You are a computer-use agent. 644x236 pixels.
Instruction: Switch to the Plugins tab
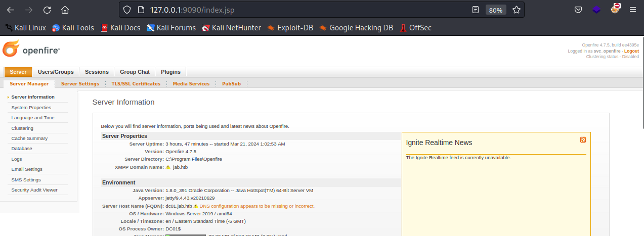[170, 72]
